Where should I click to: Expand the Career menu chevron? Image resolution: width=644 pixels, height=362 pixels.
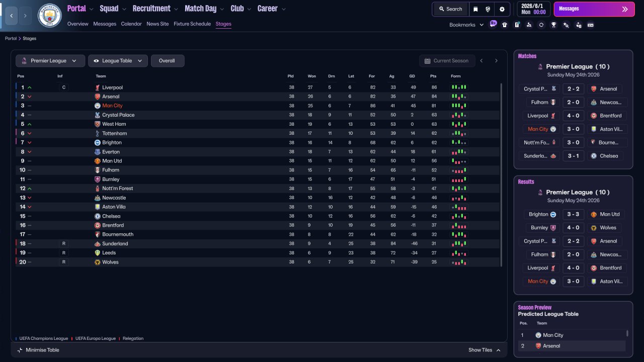pyautogui.click(x=284, y=9)
